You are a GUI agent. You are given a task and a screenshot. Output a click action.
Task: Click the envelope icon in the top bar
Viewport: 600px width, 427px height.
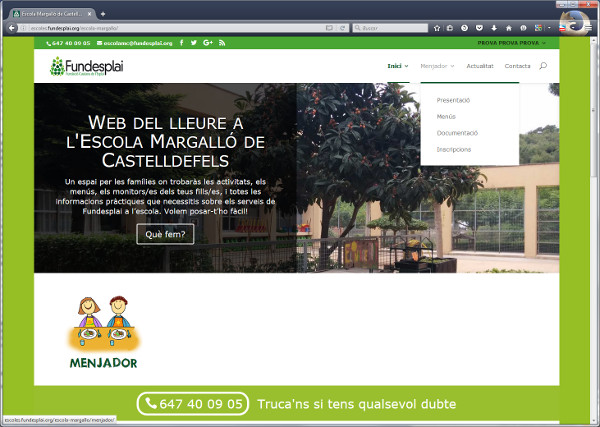(99, 43)
